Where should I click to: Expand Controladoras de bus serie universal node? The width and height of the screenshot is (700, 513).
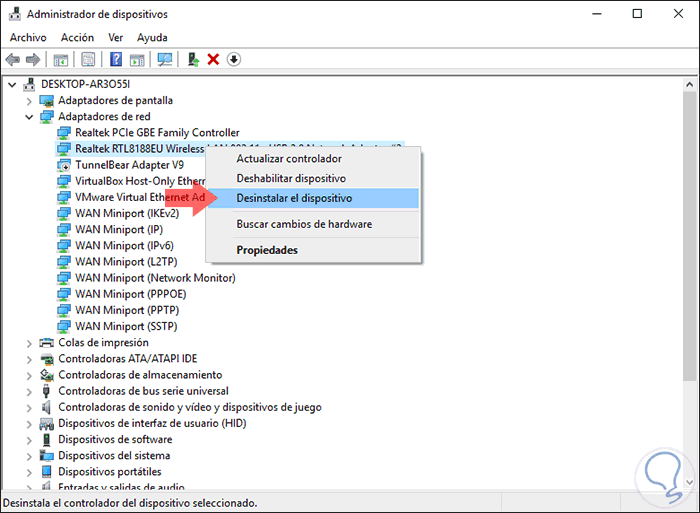point(29,392)
